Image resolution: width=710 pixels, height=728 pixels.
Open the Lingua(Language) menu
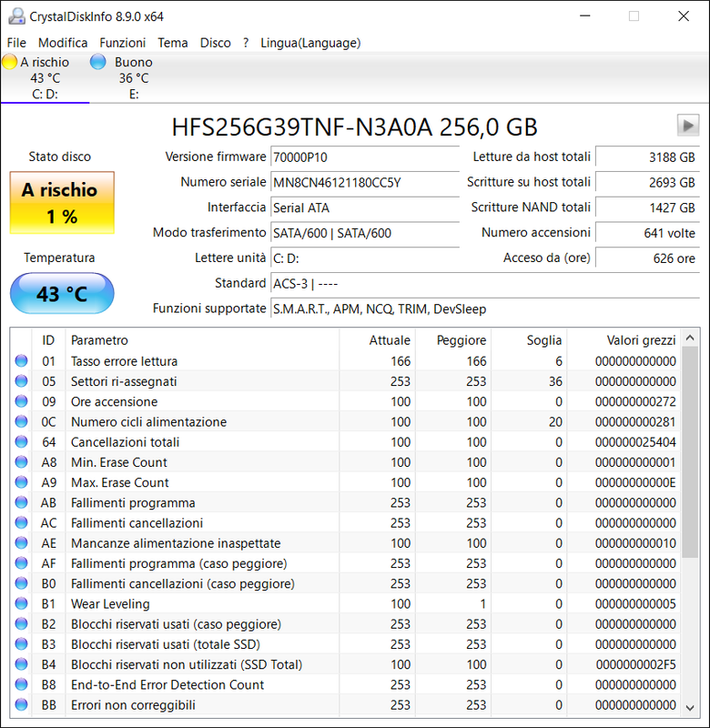310,43
